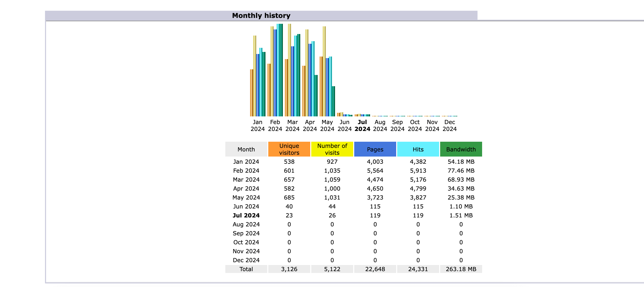Screen dimensions: 644x287
Task: Click the Feb 2024 table row label
Action: (246, 171)
